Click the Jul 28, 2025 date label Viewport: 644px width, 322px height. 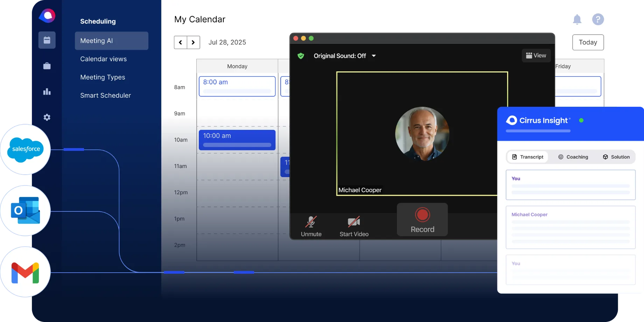click(x=227, y=42)
